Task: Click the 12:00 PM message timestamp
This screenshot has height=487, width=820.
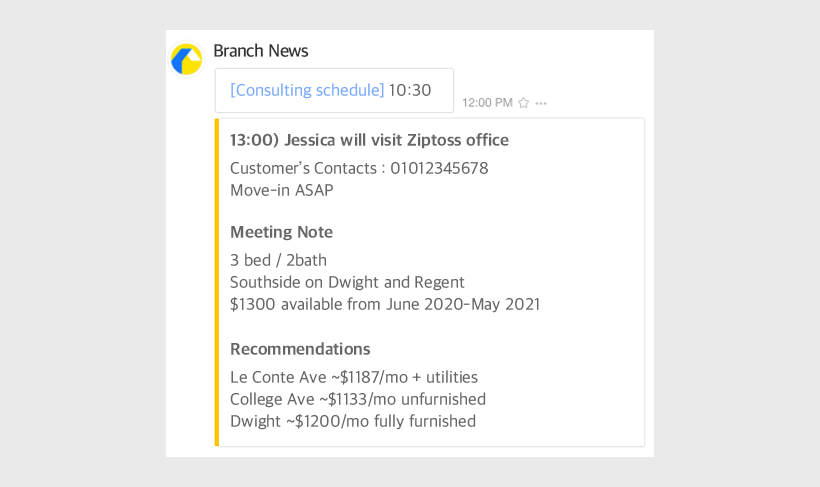Action: 487,103
